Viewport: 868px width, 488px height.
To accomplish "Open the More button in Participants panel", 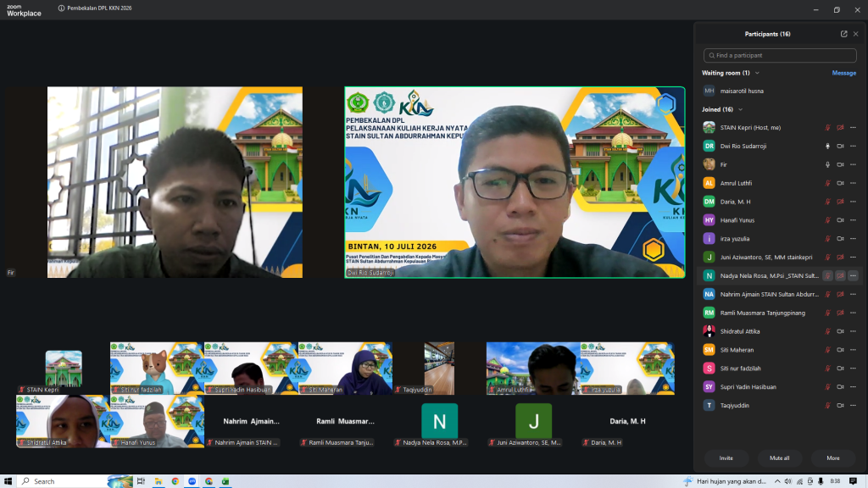I will coord(833,458).
